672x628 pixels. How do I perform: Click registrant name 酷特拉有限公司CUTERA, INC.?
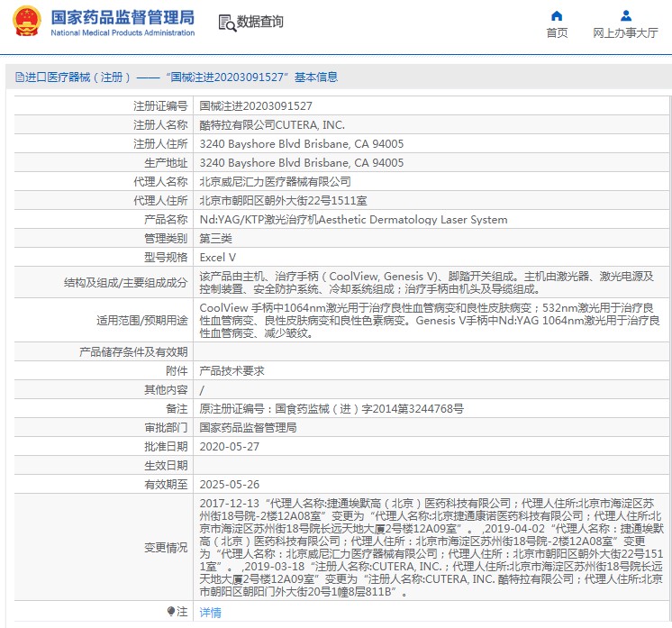click(271, 125)
